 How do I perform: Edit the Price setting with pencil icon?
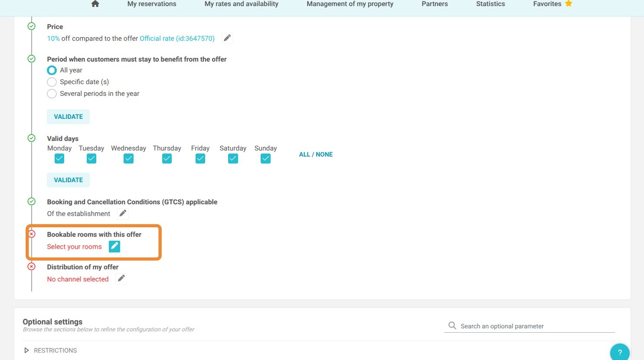[x=227, y=38]
